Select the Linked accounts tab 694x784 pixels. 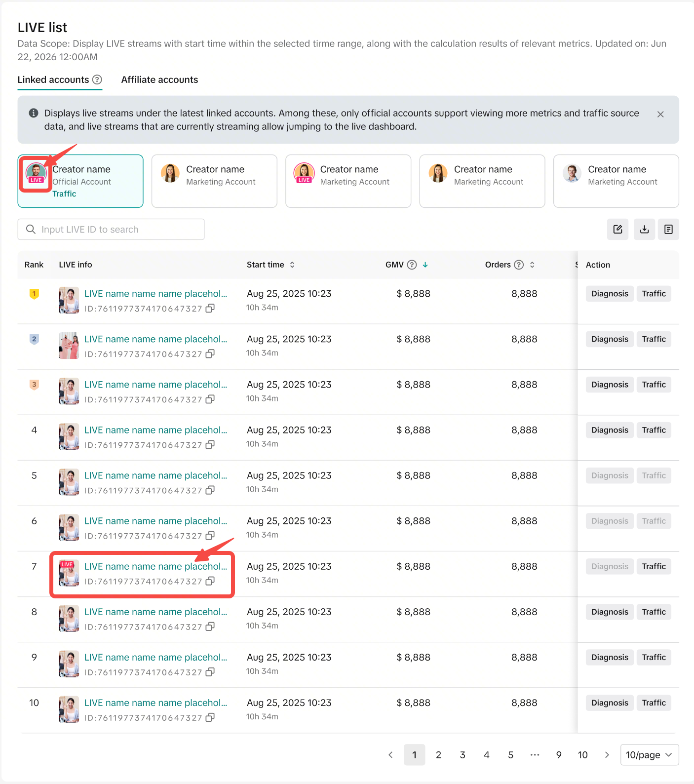(53, 80)
